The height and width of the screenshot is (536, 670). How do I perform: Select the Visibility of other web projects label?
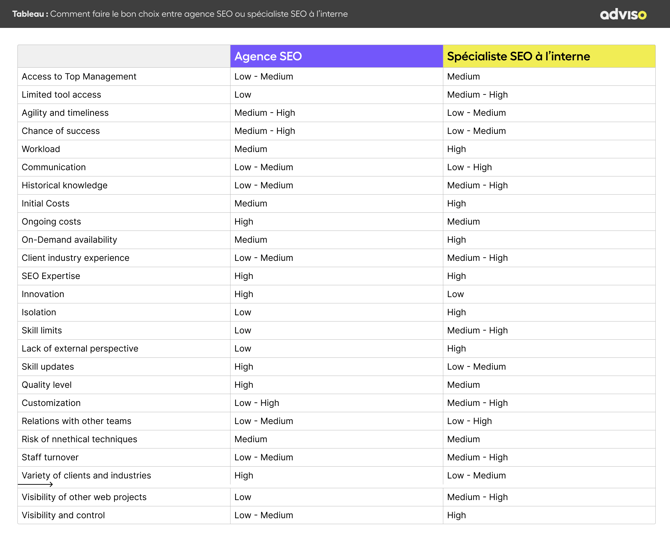tap(84, 497)
